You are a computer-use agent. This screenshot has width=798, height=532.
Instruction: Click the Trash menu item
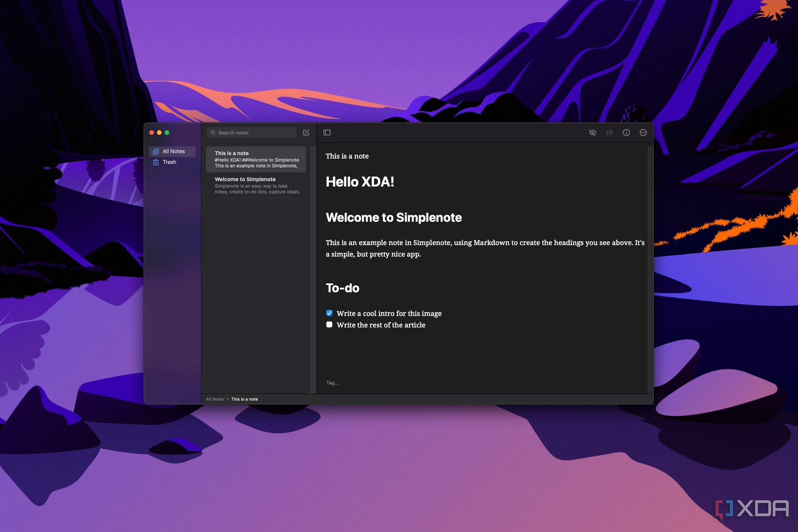tap(168, 162)
